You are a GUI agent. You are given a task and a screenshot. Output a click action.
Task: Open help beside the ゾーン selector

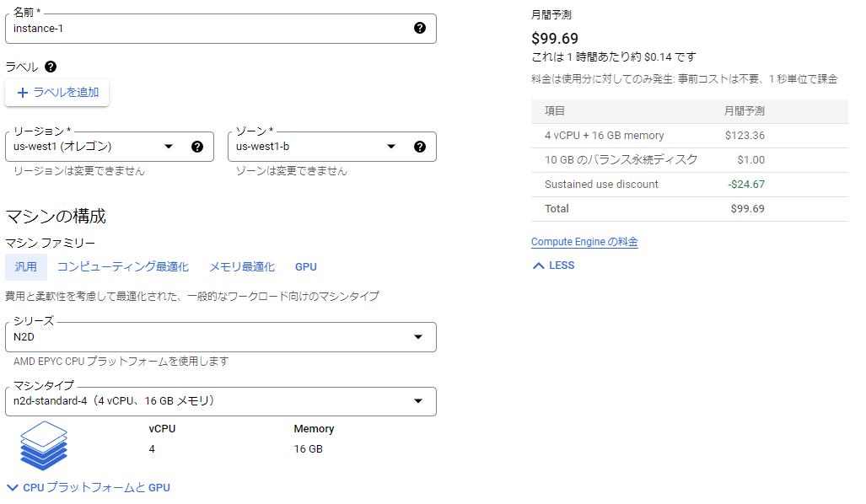coord(419,146)
